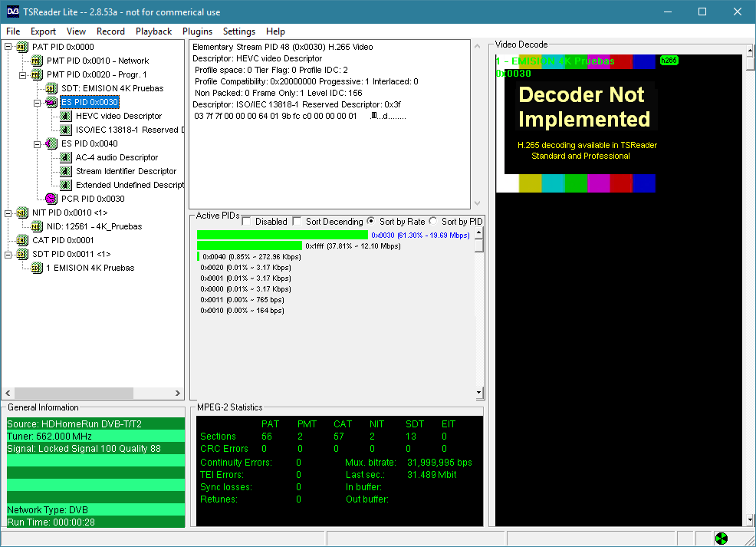
Task: Click the Tuner: 562.000 MHz info line
Action: (96, 436)
